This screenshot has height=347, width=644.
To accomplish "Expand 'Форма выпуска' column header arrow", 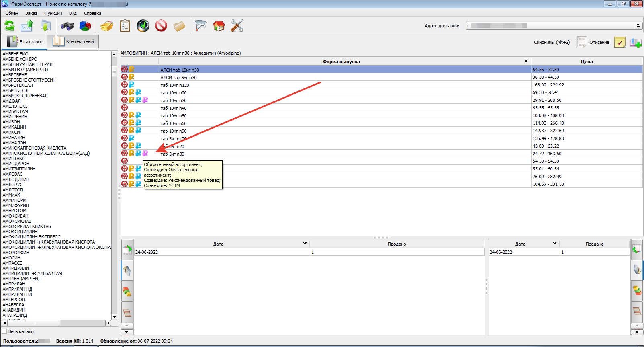I will coord(526,61).
